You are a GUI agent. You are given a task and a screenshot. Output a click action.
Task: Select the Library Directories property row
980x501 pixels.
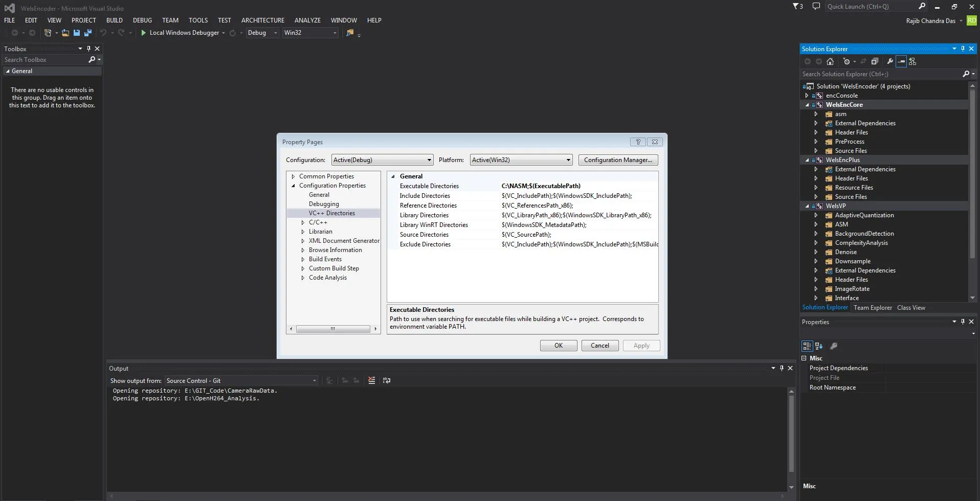(523, 215)
